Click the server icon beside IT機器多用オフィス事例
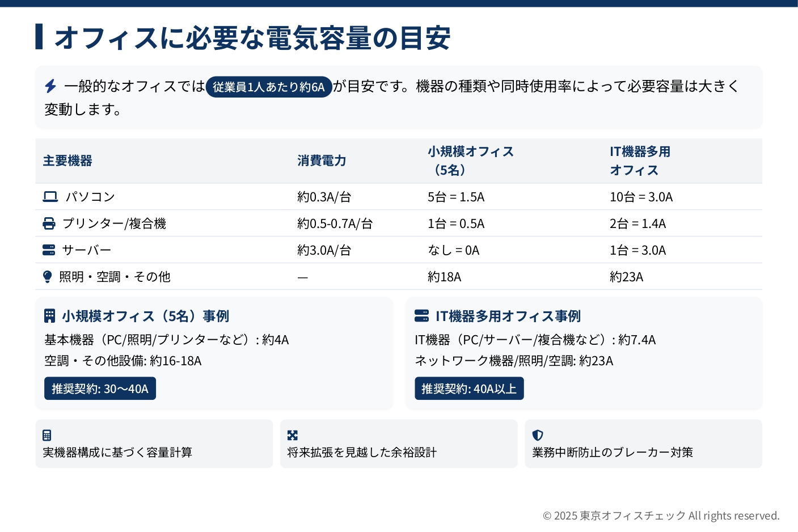 coord(422,316)
